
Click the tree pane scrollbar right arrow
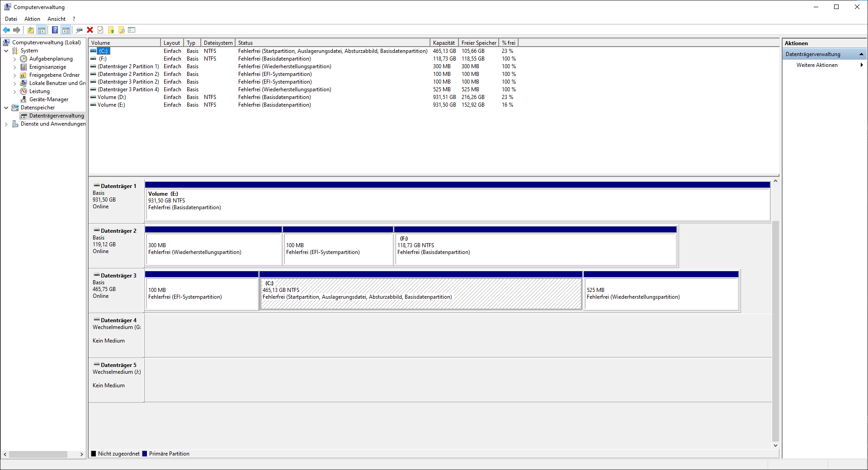[81, 455]
